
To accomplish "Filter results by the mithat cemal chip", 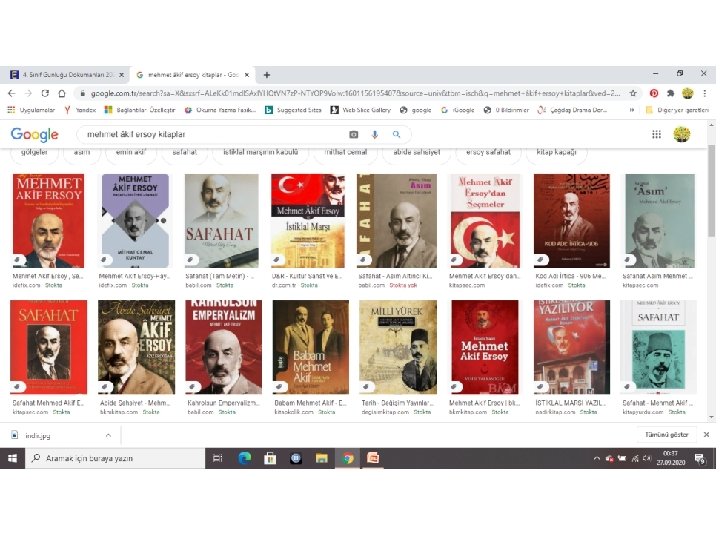I will 346,152.
